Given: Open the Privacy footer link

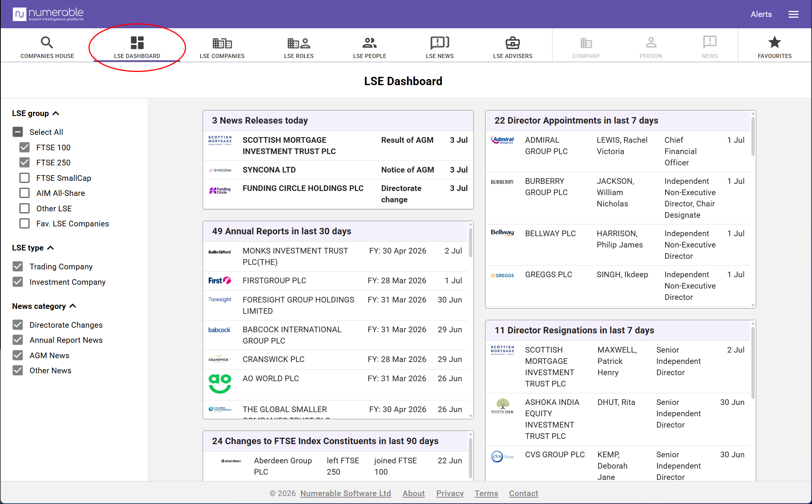Looking at the screenshot, I should pyautogui.click(x=450, y=493).
